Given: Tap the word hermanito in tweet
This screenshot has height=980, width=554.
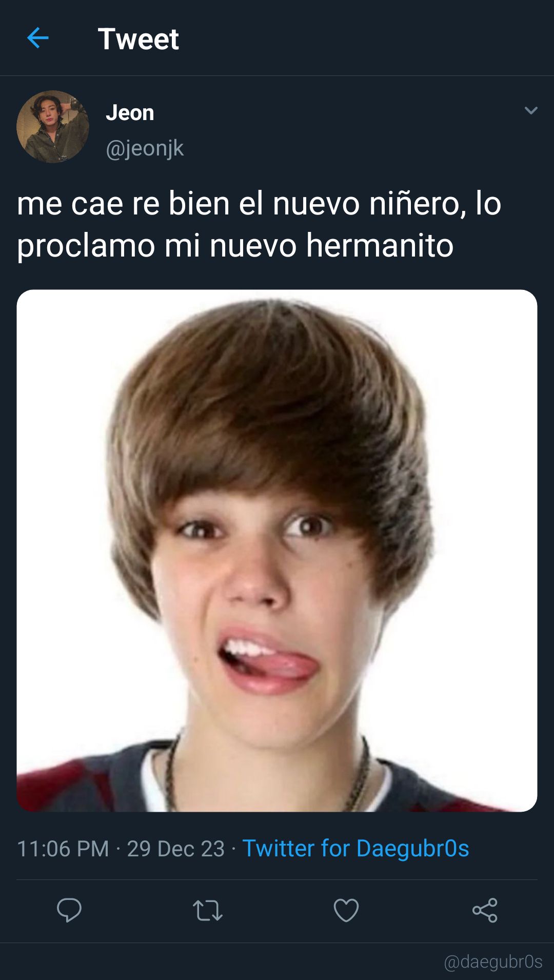Looking at the screenshot, I should pyautogui.click(x=380, y=245).
